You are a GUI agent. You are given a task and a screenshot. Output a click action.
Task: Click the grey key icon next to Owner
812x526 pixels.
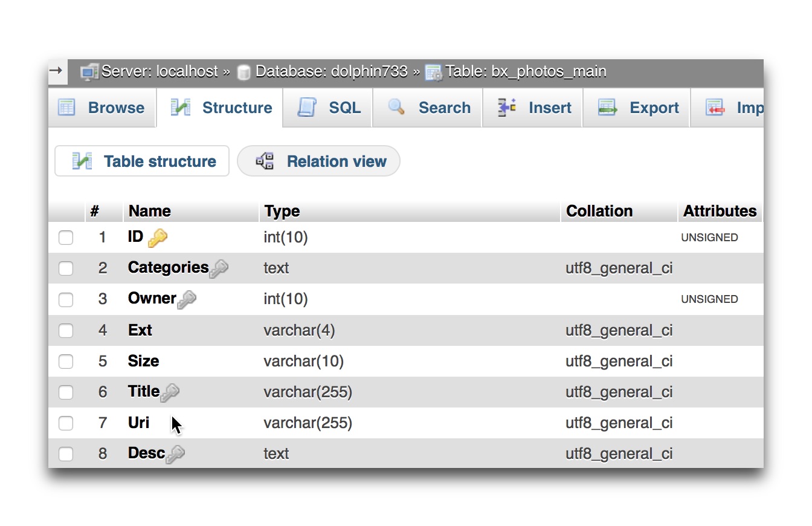[x=187, y=300]
